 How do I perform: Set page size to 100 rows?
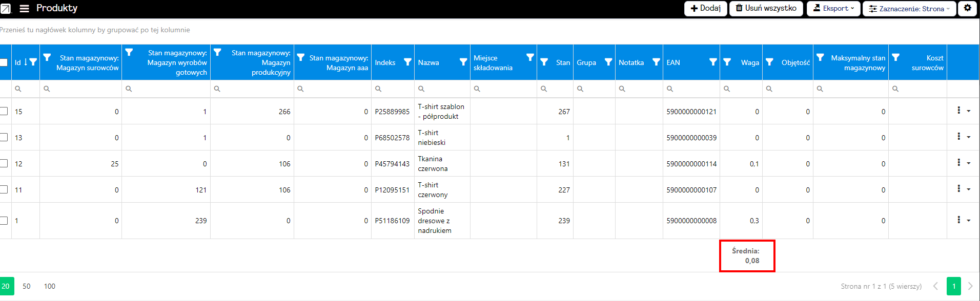(50, 286)
